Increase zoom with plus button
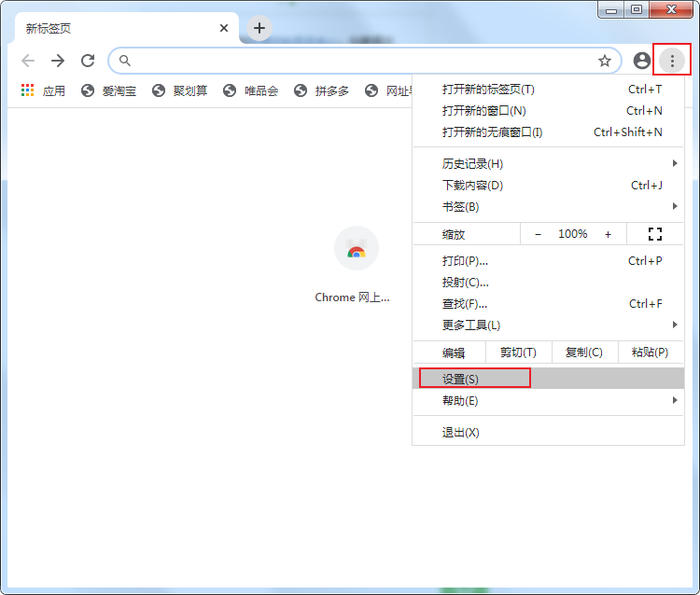Image resolution: width=700 pixels, height=595 pixels. click(x=608, y=234)
